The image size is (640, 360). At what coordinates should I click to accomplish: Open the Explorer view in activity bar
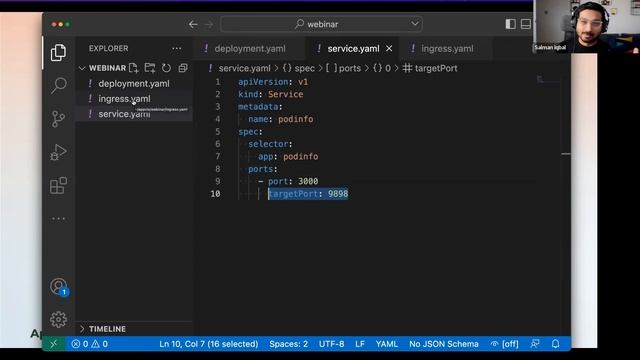coord(58,53)
